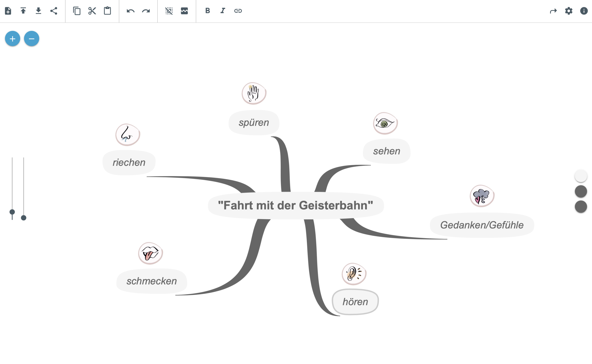Click the paste clipboard icon
Screen dimensions: 592x364
(x=108, y=11)
